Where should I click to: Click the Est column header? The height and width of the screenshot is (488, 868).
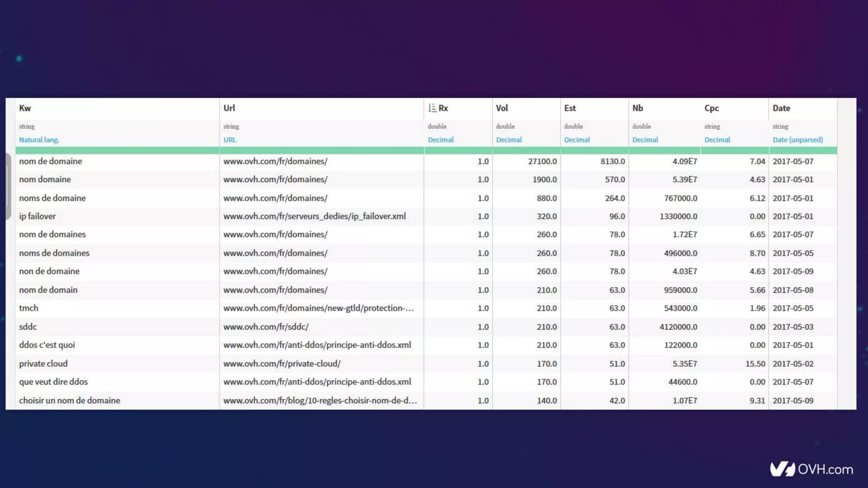point(570,108)
